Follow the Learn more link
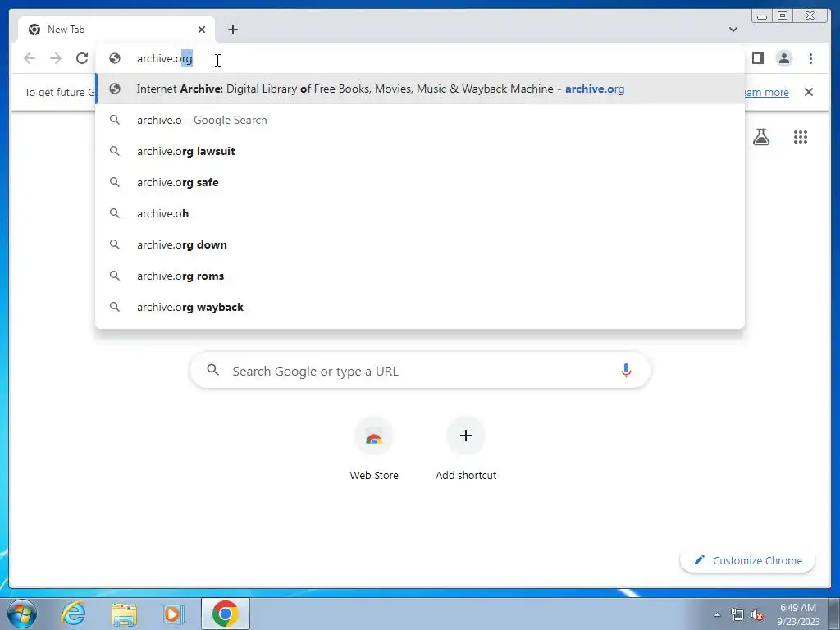The image size is (840, 630). coord(767,92)
